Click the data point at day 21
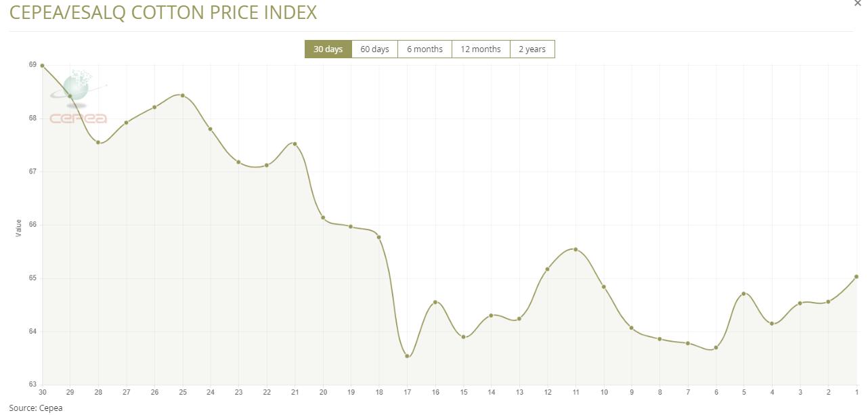 point(295,144)
